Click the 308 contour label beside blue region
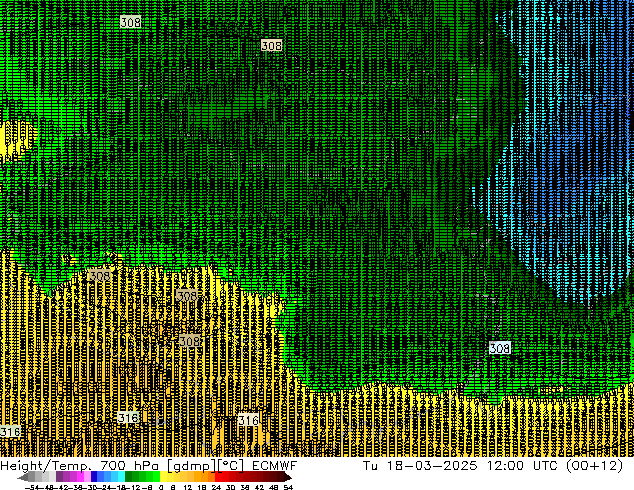The height and width of the screenshot is (490, 634). coord(500,348)
